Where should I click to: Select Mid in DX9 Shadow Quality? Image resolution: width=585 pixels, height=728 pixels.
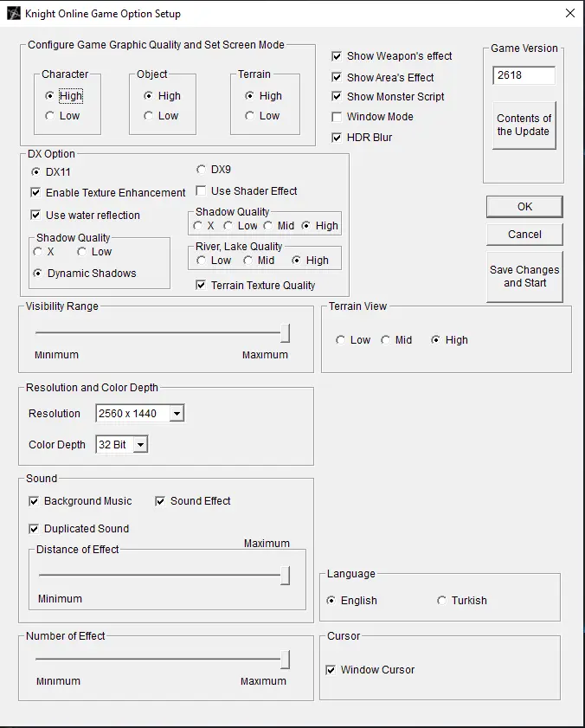(x=267, y=226)
